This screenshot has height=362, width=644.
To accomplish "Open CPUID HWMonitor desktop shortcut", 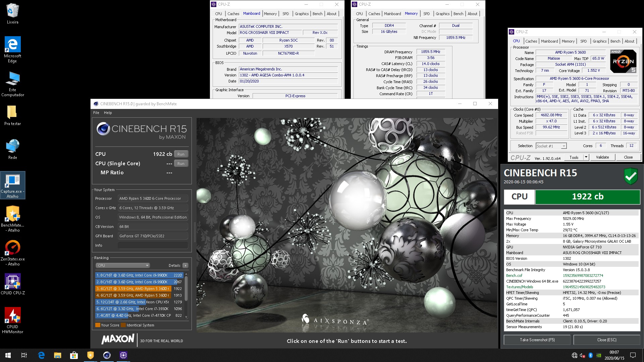I will 12,320.
